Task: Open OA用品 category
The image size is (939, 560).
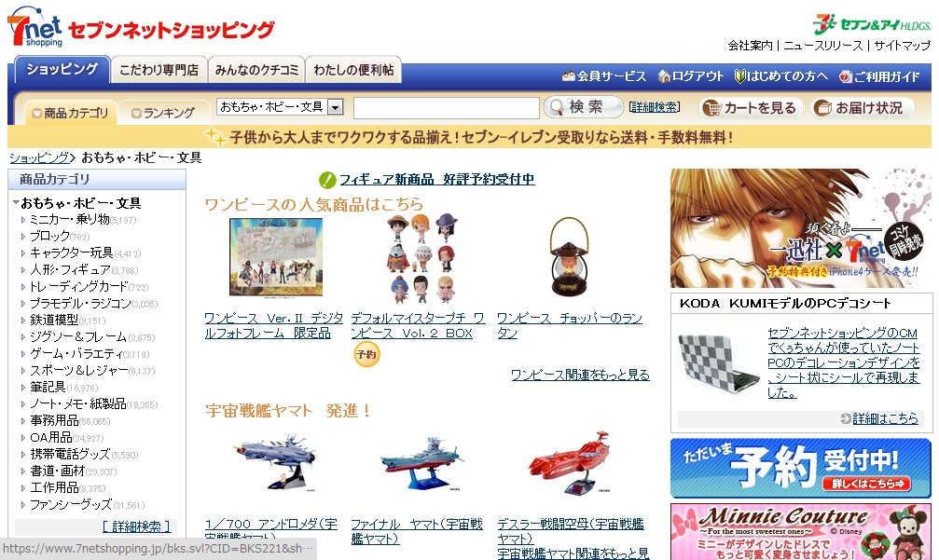Action: click(51, 437)
